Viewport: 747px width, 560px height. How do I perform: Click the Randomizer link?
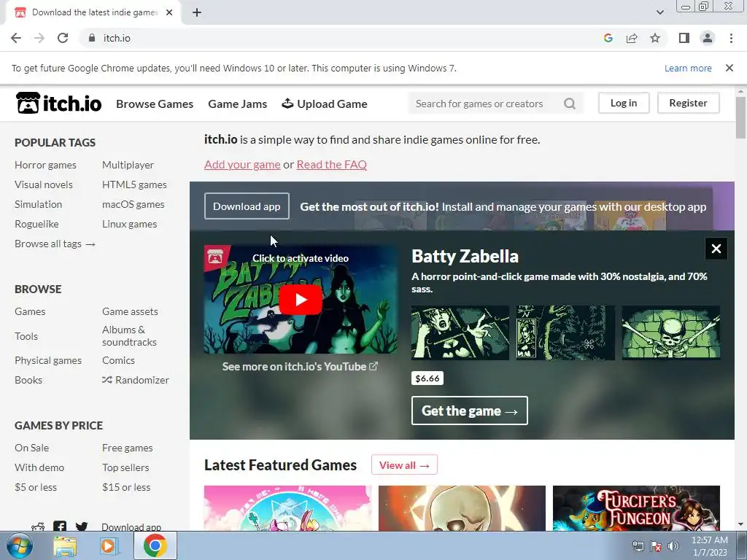(x=136, y=380)
